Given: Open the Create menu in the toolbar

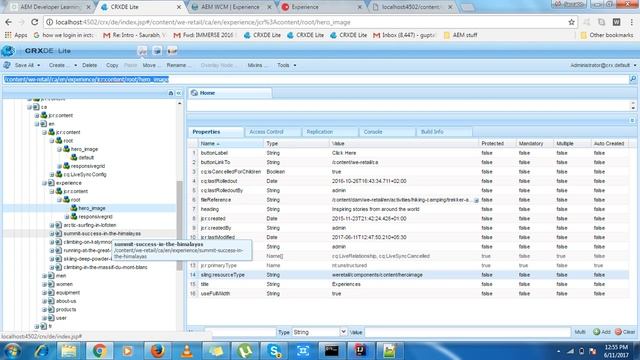Looking at the screenshot, I should tap(62, 65).
